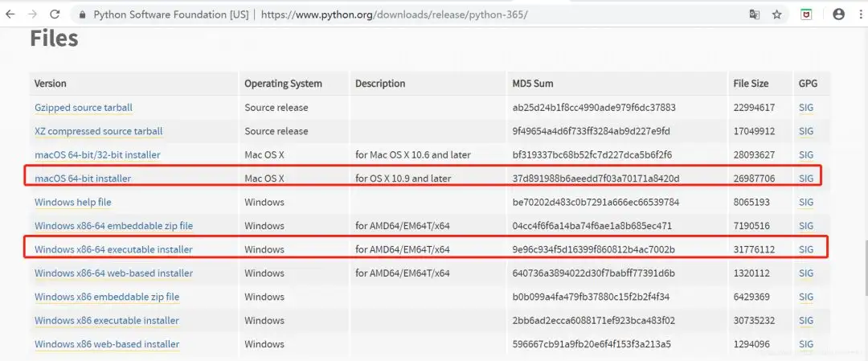Open the translate page icon
This screenshot has width=868, height=361.
[755, 14]
